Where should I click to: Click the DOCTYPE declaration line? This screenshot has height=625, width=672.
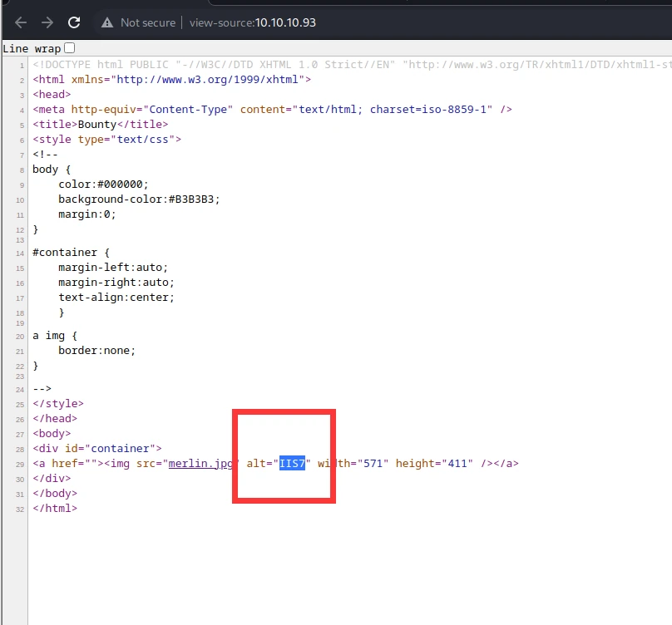[x=352, y=64]
